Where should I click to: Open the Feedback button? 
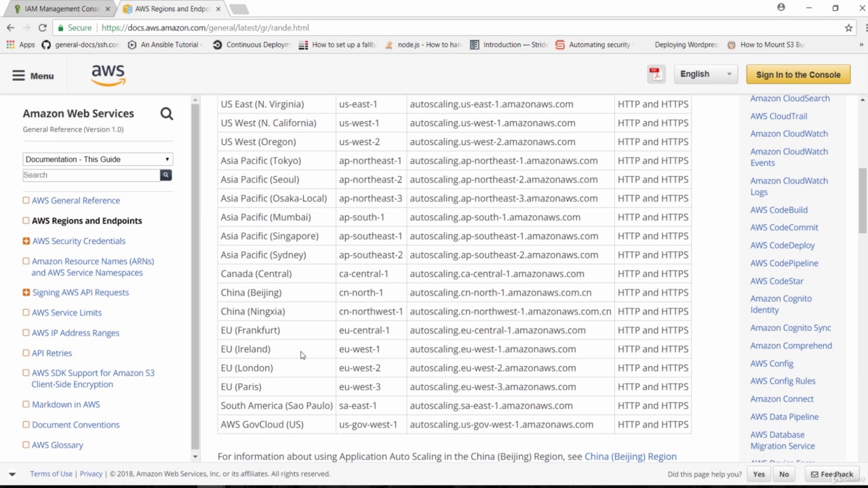click(832, 474)
